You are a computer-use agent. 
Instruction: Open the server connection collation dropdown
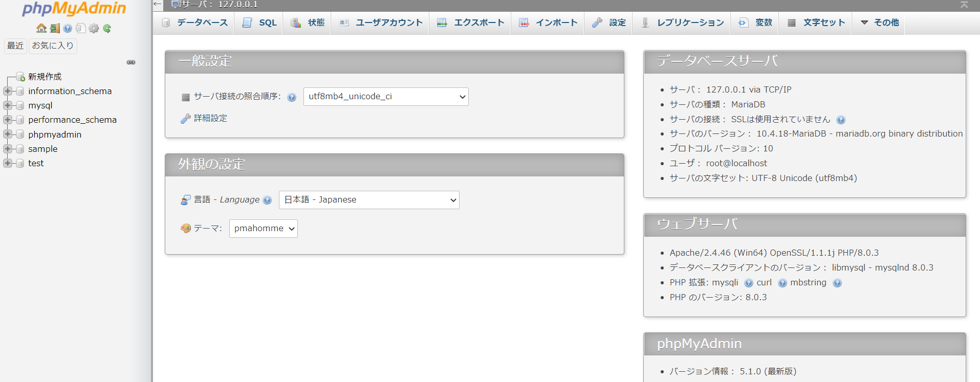pyautogui.click(x=386, y=97)
